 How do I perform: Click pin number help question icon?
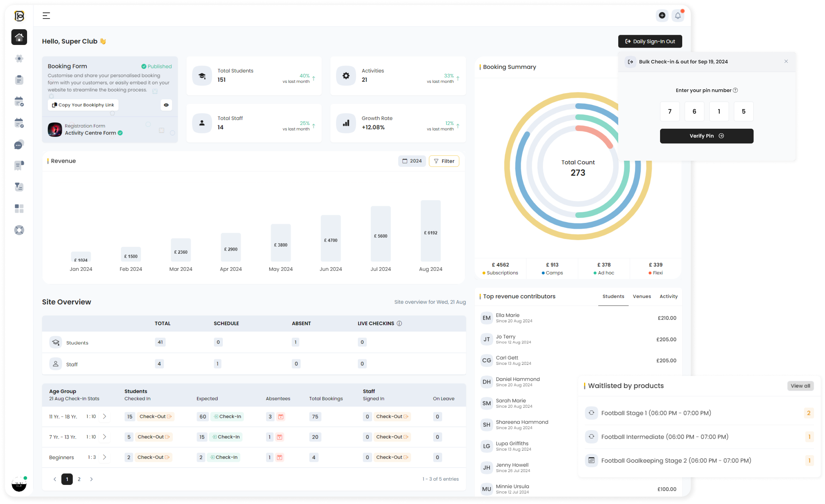735,91
